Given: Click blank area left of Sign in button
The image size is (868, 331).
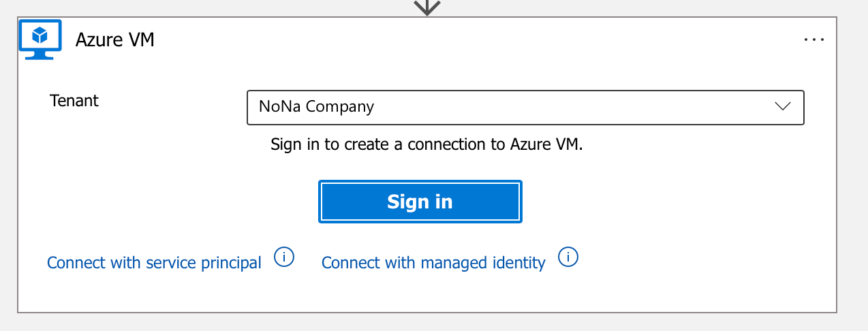Looking at the screenshot, I should point(170,202).
